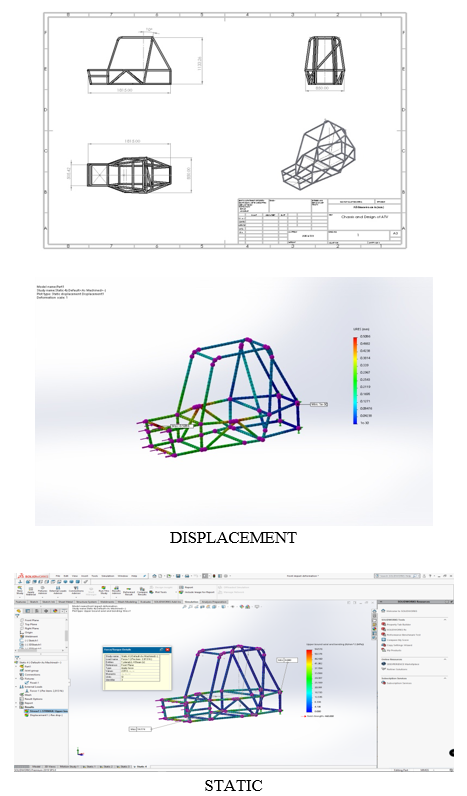Click Welcome to SOLIDWORKS link
467x796 pixels.
coord(397,611)
